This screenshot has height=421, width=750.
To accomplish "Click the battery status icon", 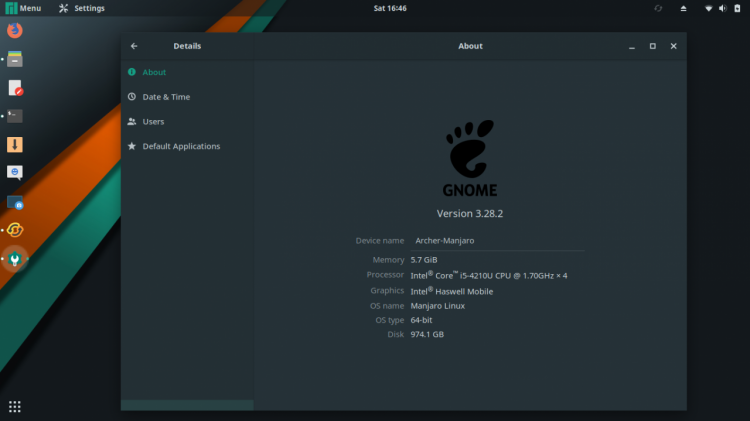I will click(737, 8).
